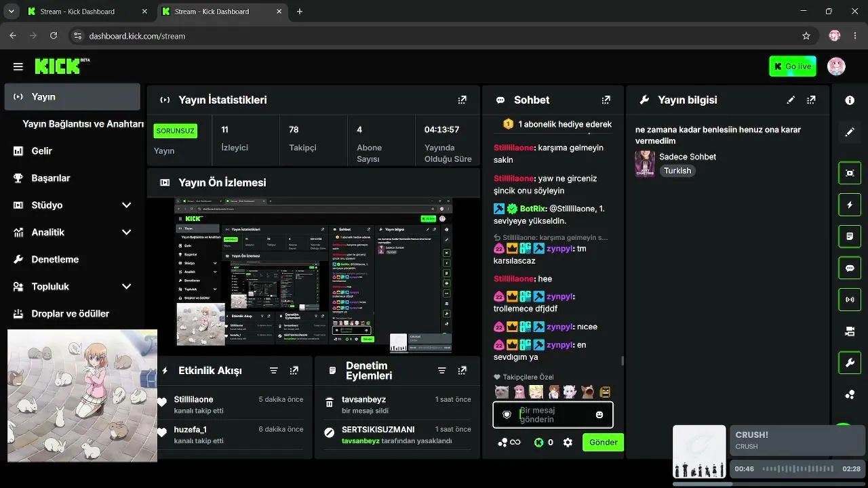The height and width of the screenshot is (488, 868).
Task: Click the profile avatar in the Kick header
Action: coord(836,66)
